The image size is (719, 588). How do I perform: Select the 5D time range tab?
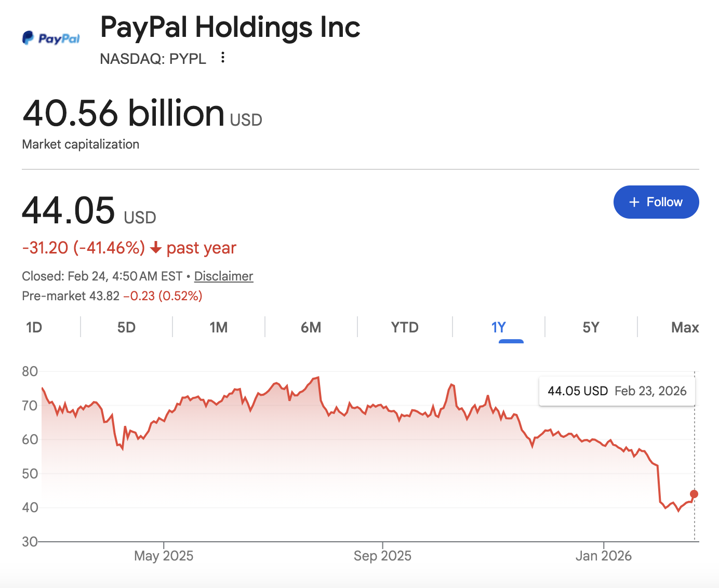coord(126,327)
